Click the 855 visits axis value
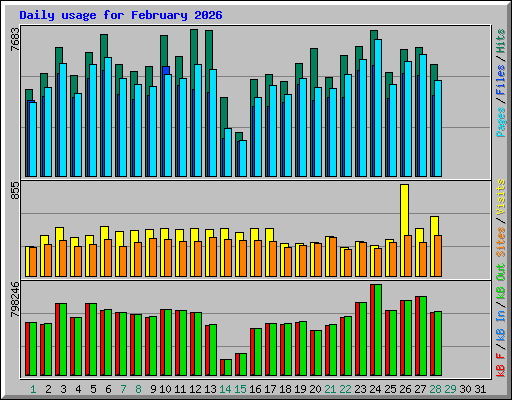512x400 pixels. [x=15, y=191]
